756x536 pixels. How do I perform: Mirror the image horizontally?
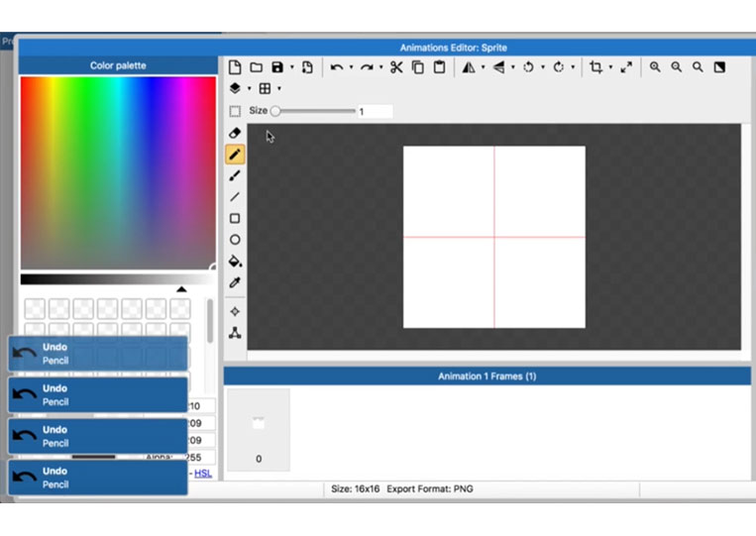pyautogui.click(x=469, y=67)
